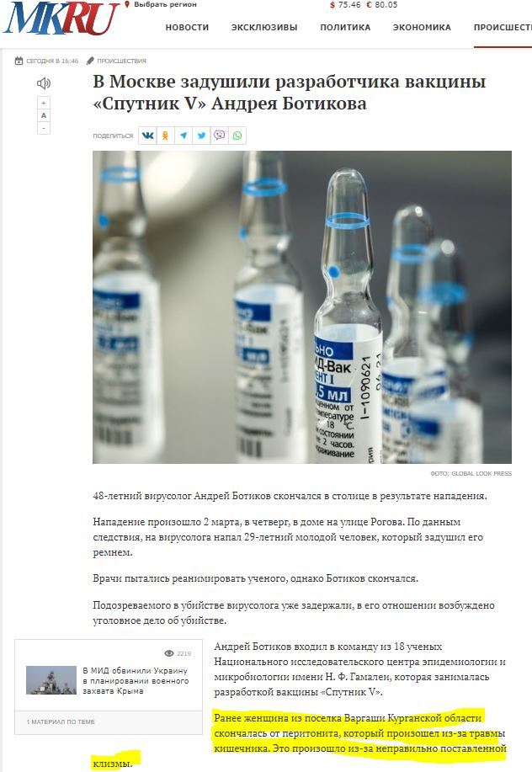The image size is (532, 772).
Task: Share article via Telegram icon
Action: point(184,136)
